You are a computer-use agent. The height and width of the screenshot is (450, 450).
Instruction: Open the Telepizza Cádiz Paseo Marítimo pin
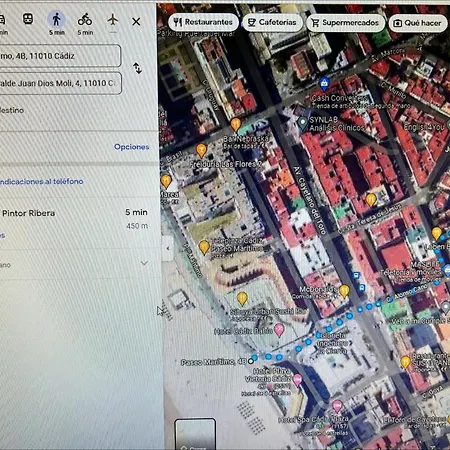[204, 247]
